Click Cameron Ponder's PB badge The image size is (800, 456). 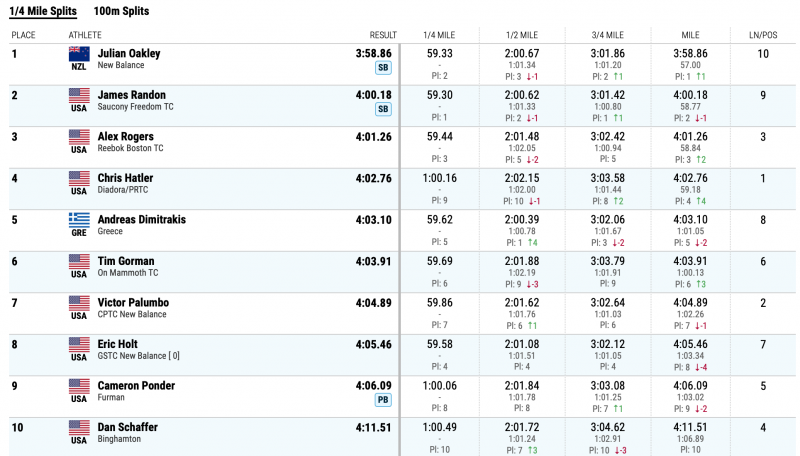(383, 400)
